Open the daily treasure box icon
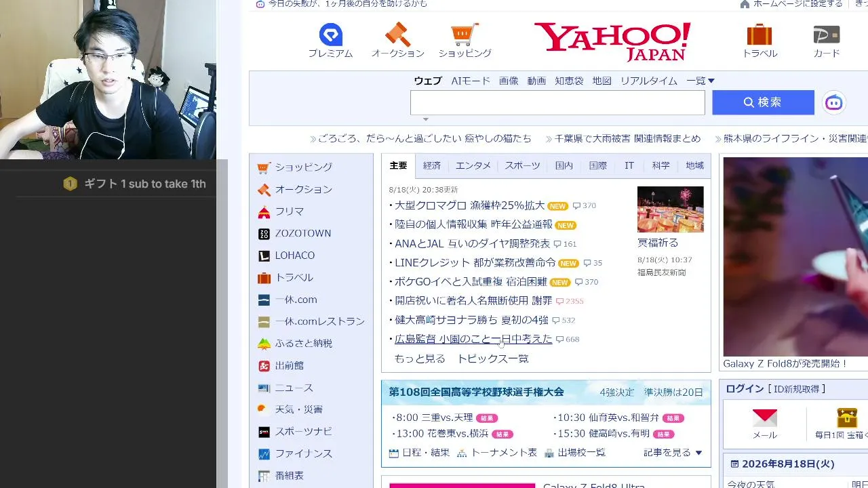Screen dimensions: 868x488 coord(847,417)
